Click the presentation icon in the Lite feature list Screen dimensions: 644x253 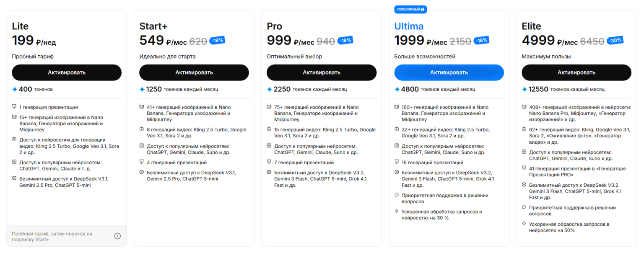[14, 107]
